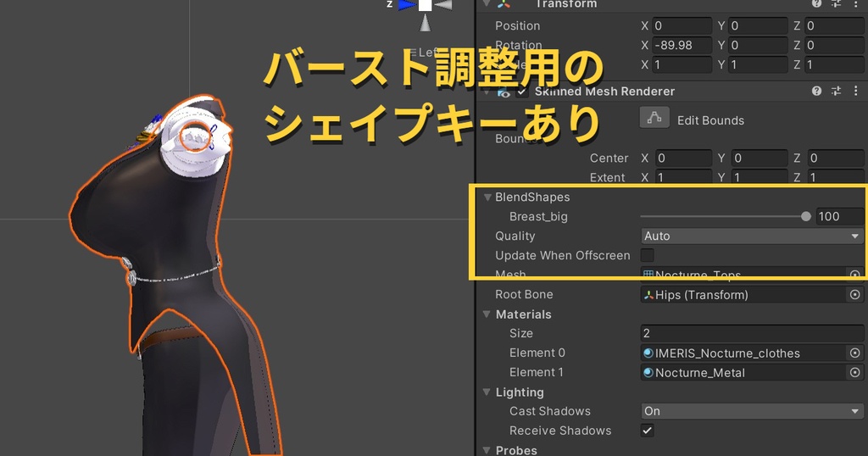Click Position Y input field
The height and width of the screenshot is (456, 868).
[758, 25]
